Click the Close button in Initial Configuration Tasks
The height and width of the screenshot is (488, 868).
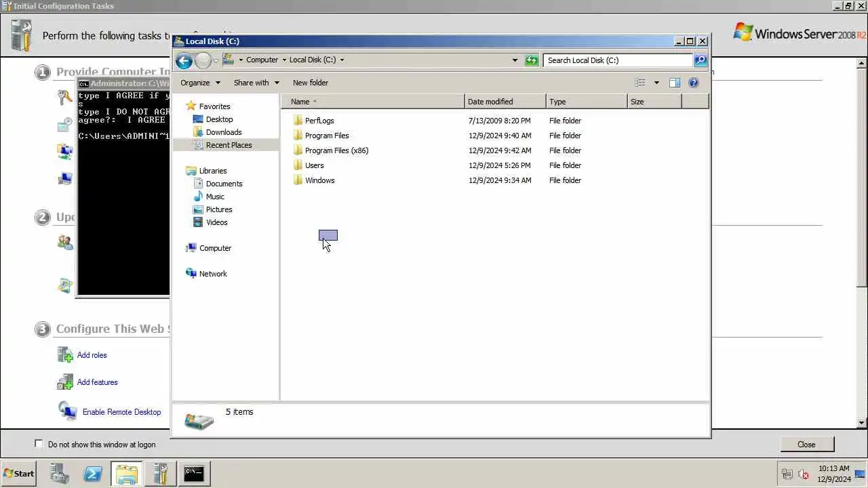tap(806, 445)
